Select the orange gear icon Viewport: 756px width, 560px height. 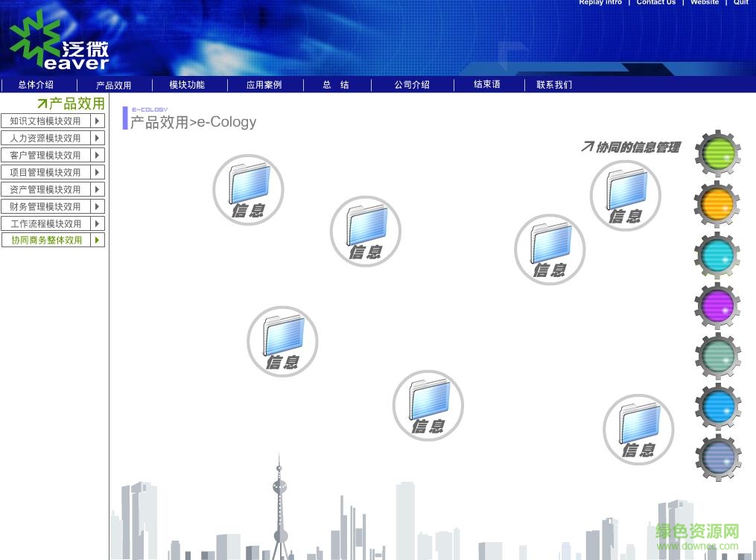[717, 203]
